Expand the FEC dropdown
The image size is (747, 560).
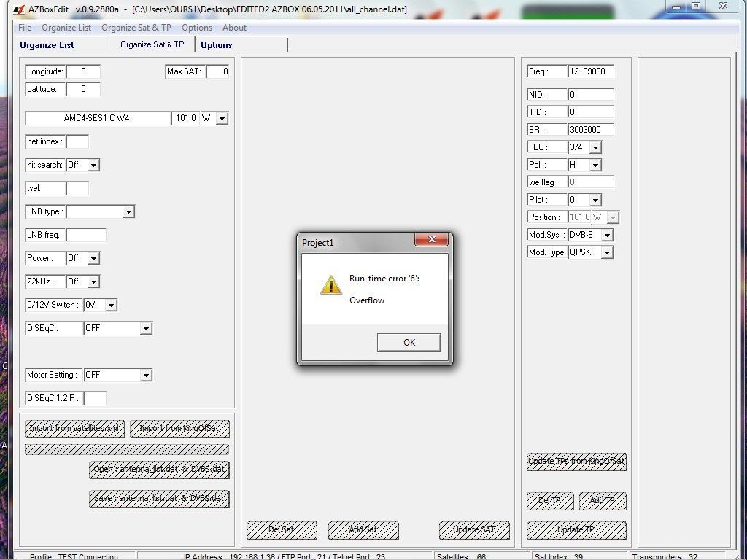(595, 147)
